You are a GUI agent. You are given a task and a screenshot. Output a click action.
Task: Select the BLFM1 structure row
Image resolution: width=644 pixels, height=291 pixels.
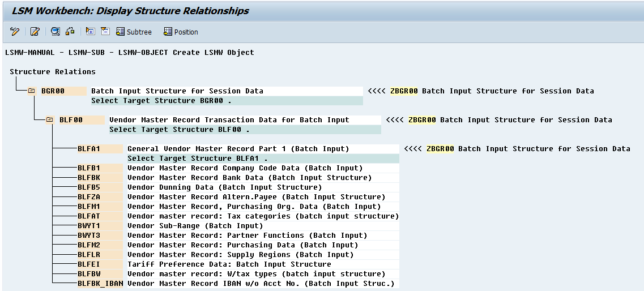pos(238,207)
